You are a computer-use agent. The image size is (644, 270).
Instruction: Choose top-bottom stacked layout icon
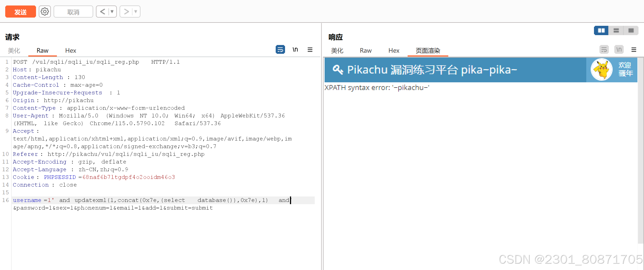[x=616, y=30]
